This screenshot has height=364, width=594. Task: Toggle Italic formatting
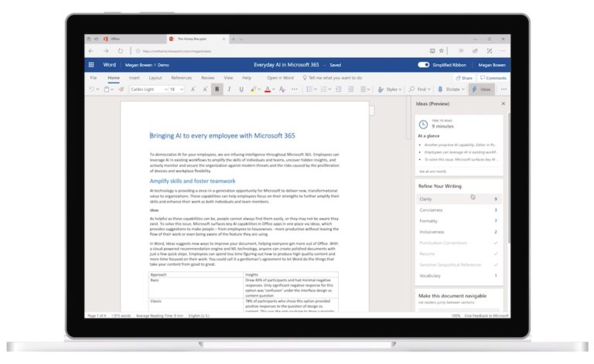click(x=229, y=90)
